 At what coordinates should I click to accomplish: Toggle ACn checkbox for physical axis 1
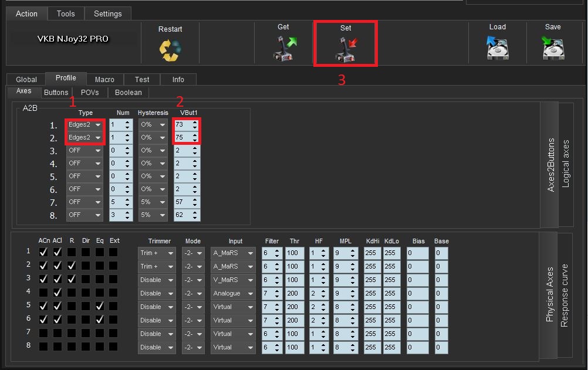pos(43,252)
